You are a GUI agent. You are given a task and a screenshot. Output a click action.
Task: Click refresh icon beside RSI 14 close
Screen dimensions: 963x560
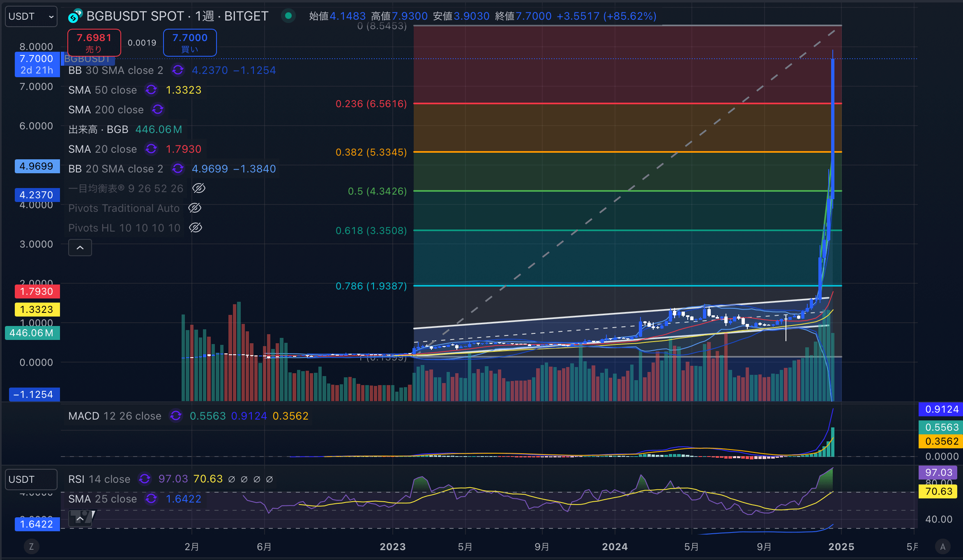145,479
